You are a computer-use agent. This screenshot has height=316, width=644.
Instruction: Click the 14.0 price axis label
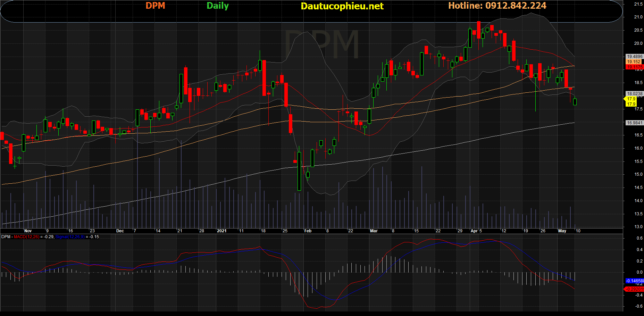[x=638, y=201]
